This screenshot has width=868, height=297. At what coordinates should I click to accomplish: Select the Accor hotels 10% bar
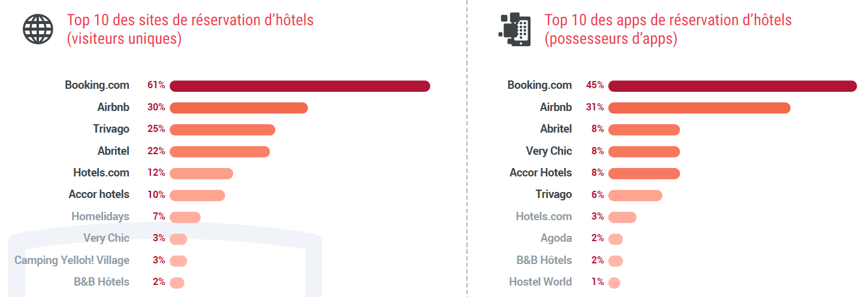coord(197,195)
